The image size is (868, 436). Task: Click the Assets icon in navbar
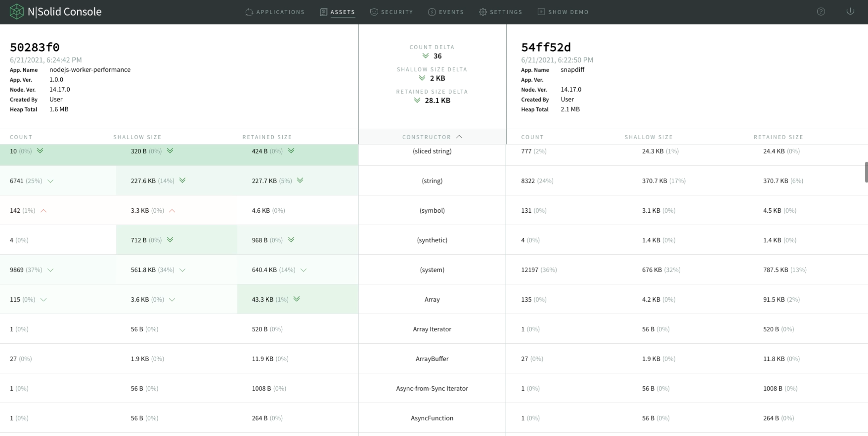tap(324, 12)
